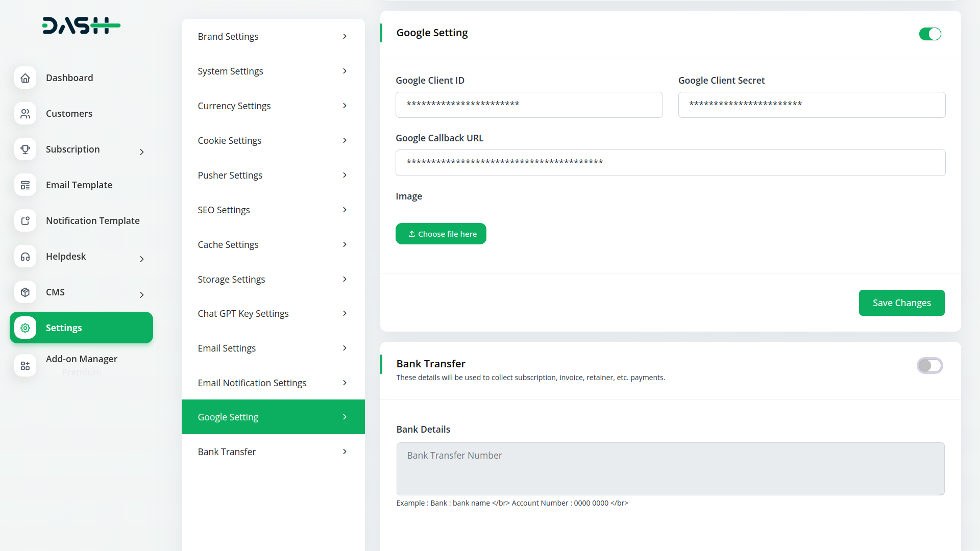
Task: Click the Email Template layout icon
Action: click(25, 185)
